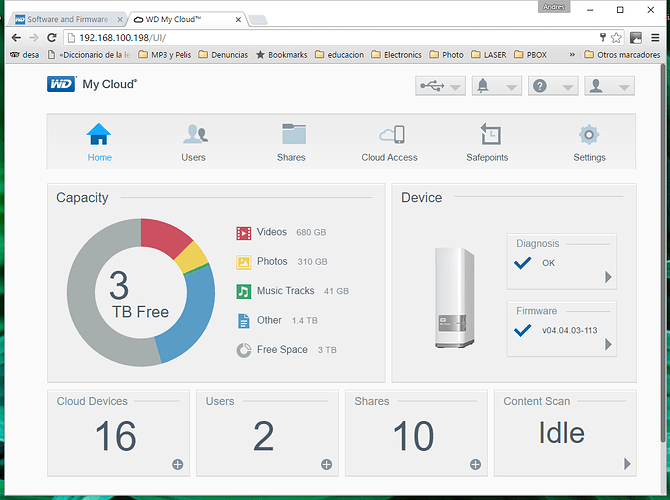Viewport: 670px width, 500px height.
Task: Expand Content Scan details arrow
Action: tap(627, 464)
